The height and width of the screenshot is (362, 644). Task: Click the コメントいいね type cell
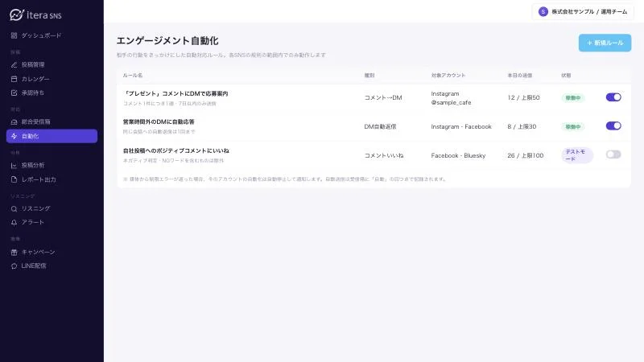tap(384, 155)
